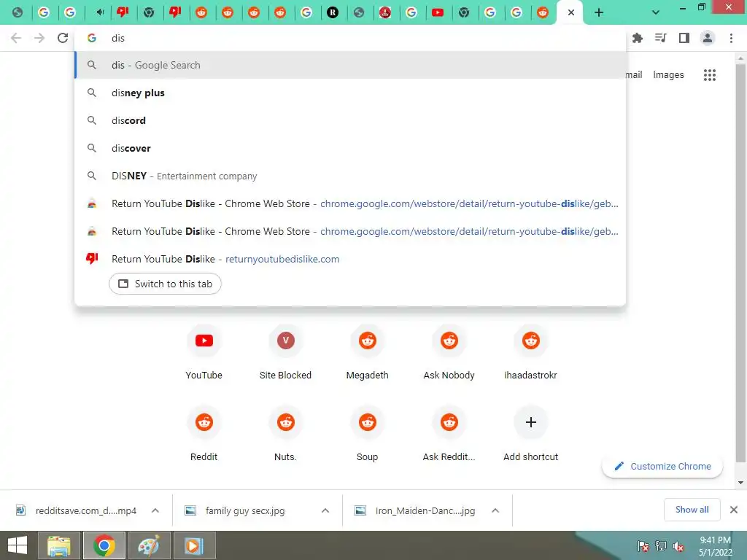Click the back arrow navigation icon

16,38
